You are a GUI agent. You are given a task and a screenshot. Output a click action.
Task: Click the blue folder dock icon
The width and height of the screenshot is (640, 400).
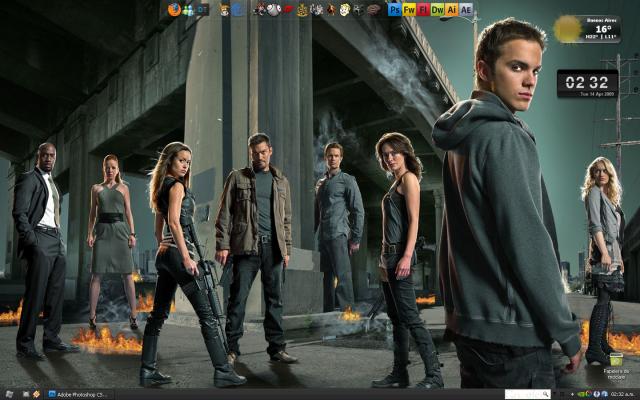(238, 10)
